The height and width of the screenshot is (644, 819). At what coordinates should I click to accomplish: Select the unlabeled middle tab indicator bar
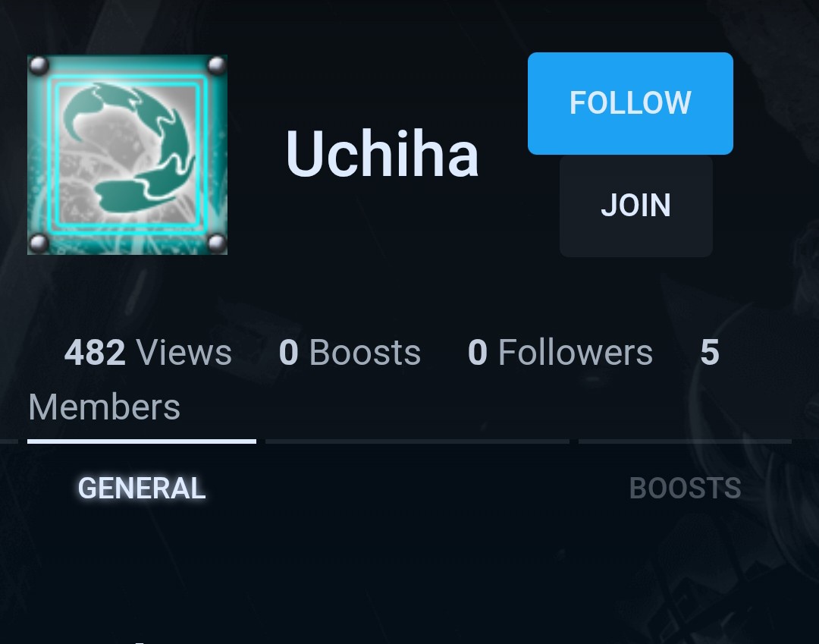point(417,441)
